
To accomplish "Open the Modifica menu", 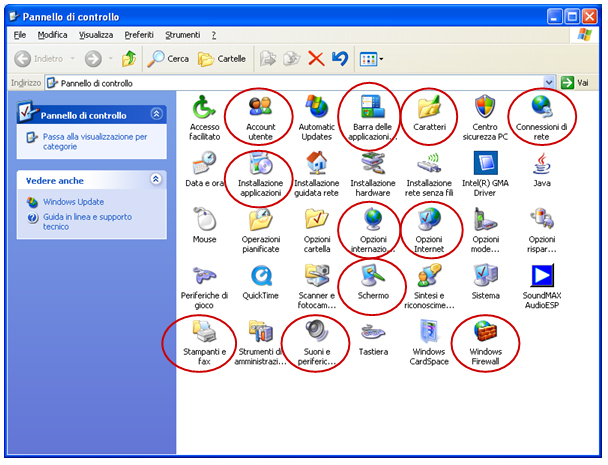I will point(52,35).
